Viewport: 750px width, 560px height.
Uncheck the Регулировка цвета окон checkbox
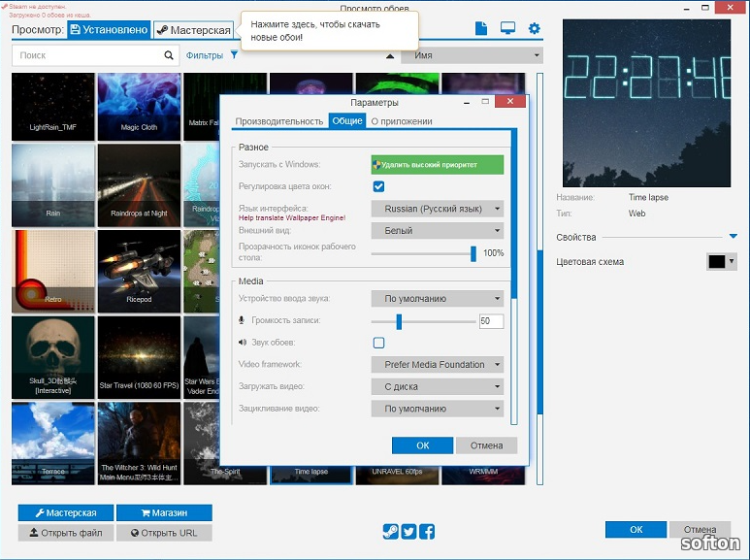click(x=378, y=186)
